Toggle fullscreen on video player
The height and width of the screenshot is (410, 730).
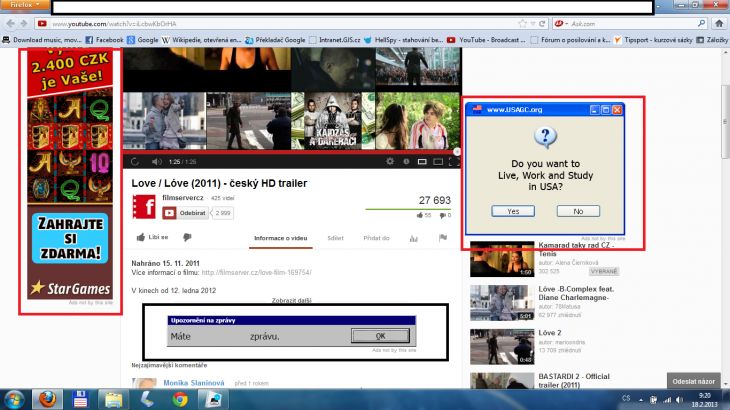(451, 161)
